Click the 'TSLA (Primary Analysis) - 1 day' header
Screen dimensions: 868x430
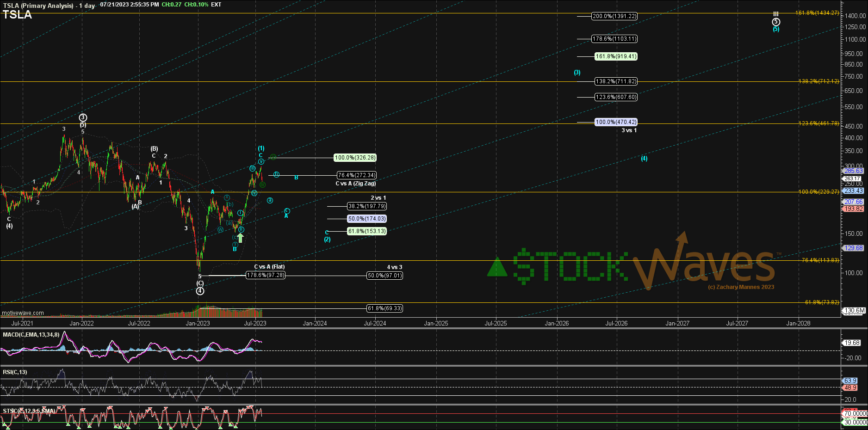click(49, 6)
